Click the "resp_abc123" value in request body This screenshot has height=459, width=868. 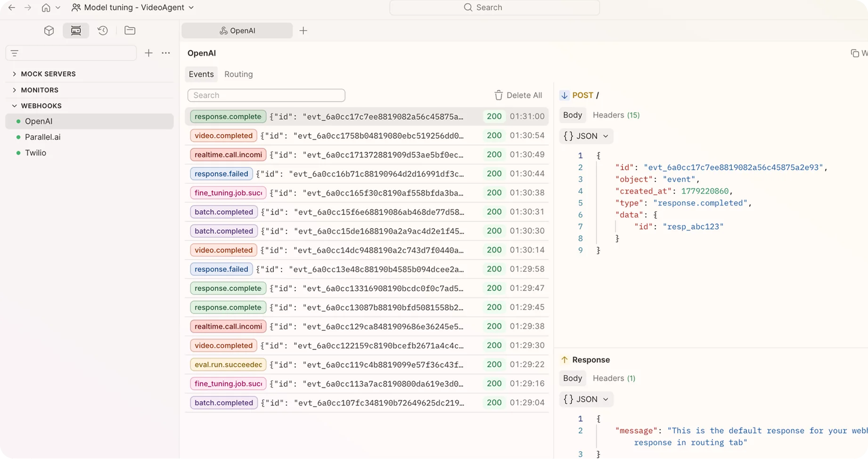coord(693,227)
